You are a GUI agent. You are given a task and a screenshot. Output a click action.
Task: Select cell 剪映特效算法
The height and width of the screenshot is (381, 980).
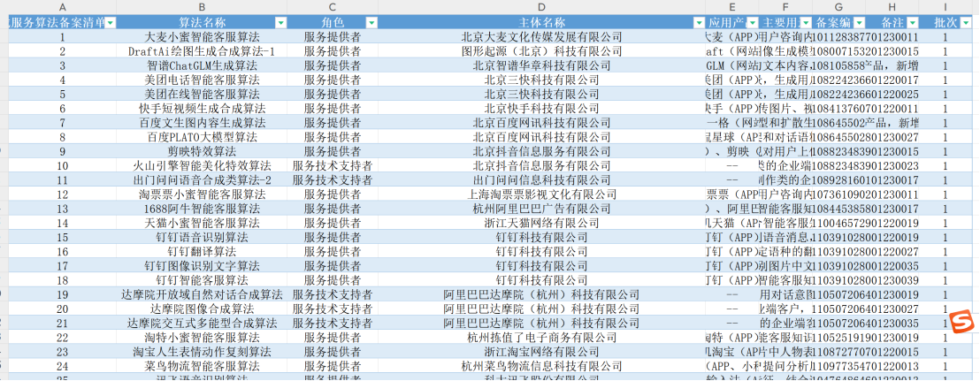tap(202, 152)
